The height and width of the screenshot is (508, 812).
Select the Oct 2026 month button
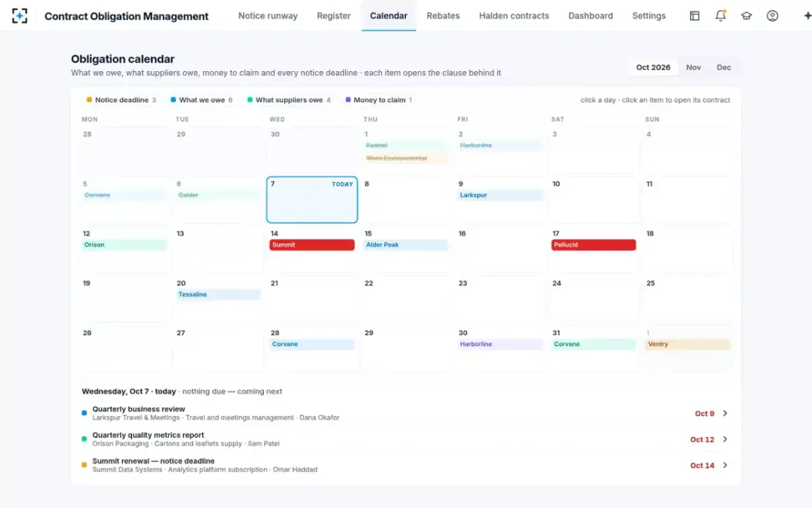pos(653,68)
